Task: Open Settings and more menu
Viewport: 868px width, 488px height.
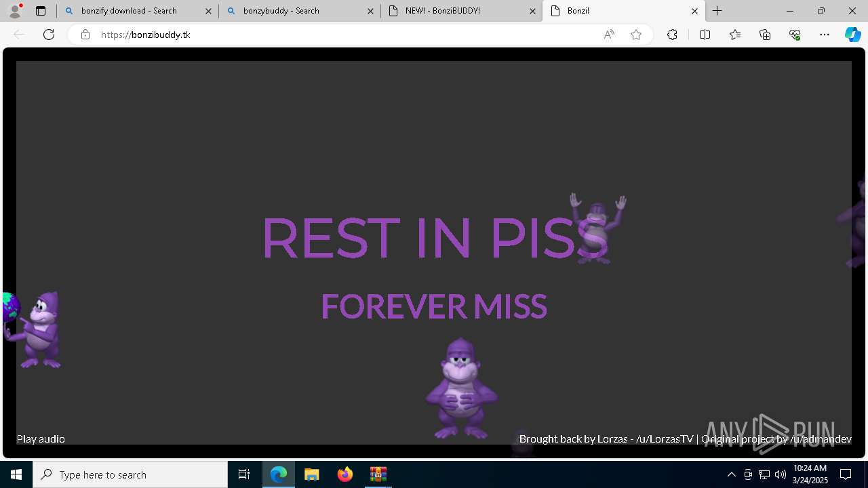Action: 825,35
